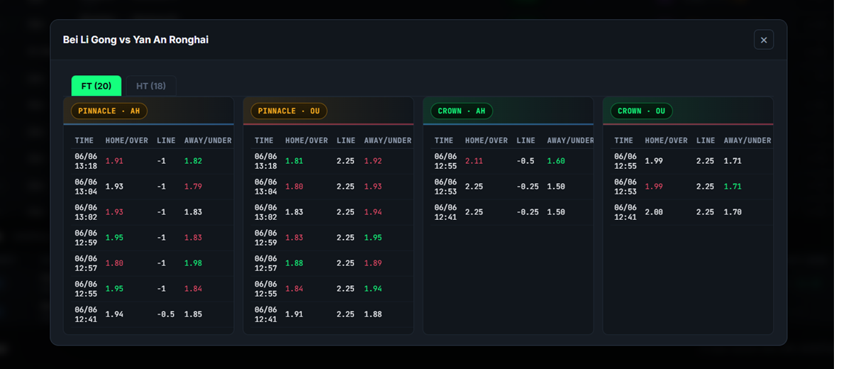
Task: Click 06/06 12:53 timestamp in Crown AH
Action: pyautogui.click(x=446, y=187)
